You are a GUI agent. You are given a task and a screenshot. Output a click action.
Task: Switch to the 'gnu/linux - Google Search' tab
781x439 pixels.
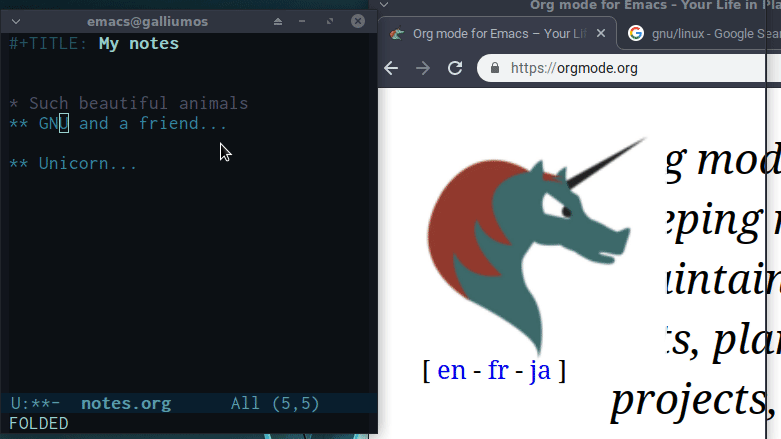point(697,33)
